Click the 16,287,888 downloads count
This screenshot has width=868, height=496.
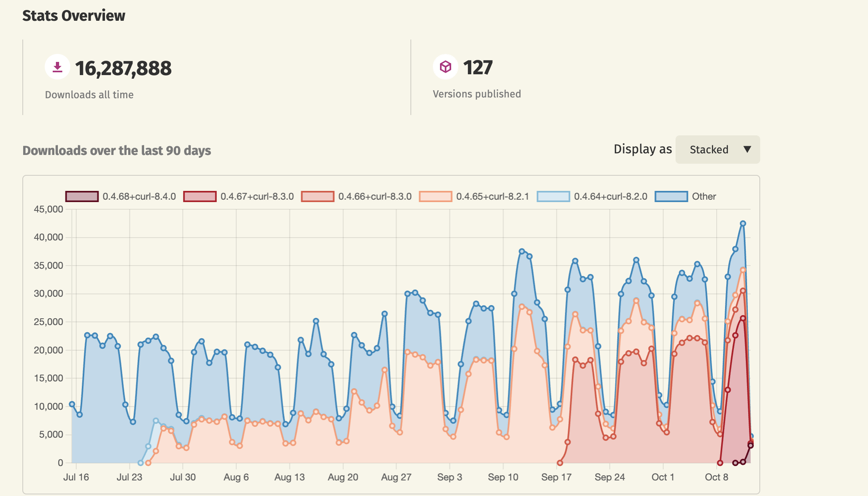[x=123, y=68]
